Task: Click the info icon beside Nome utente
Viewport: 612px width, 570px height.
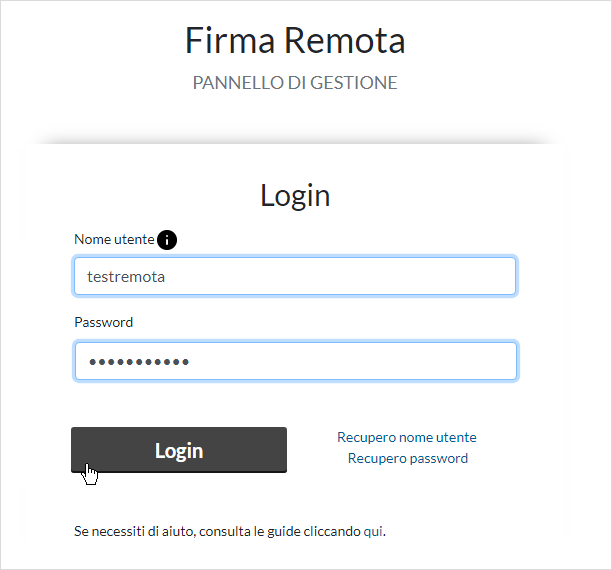Action: coord(167,240)
